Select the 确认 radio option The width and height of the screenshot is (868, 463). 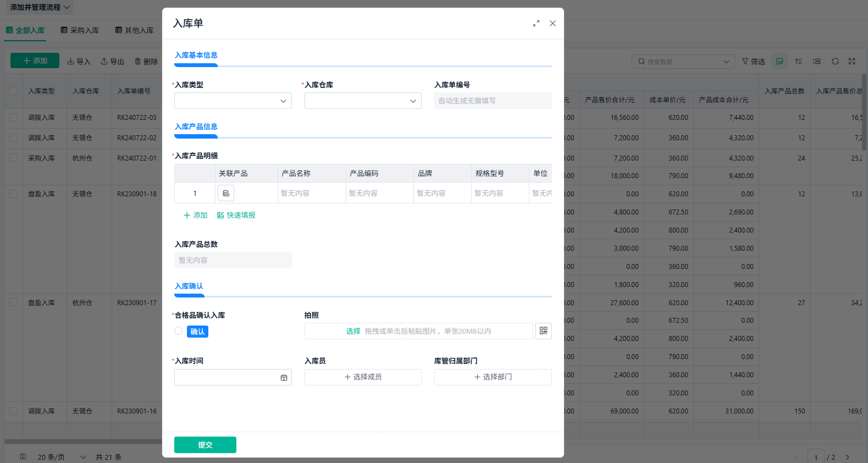pyautogui.click(x=178, y=331)
